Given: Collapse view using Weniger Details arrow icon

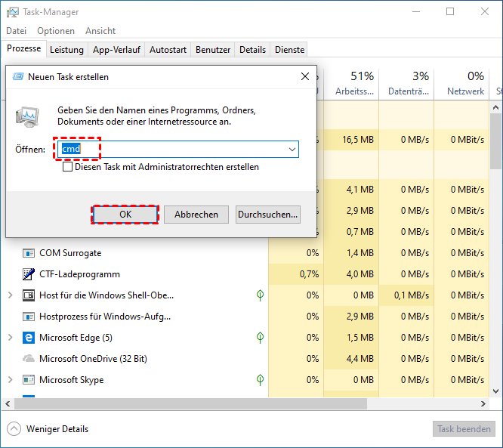Looking at the screenshot, I should [14, 429].
